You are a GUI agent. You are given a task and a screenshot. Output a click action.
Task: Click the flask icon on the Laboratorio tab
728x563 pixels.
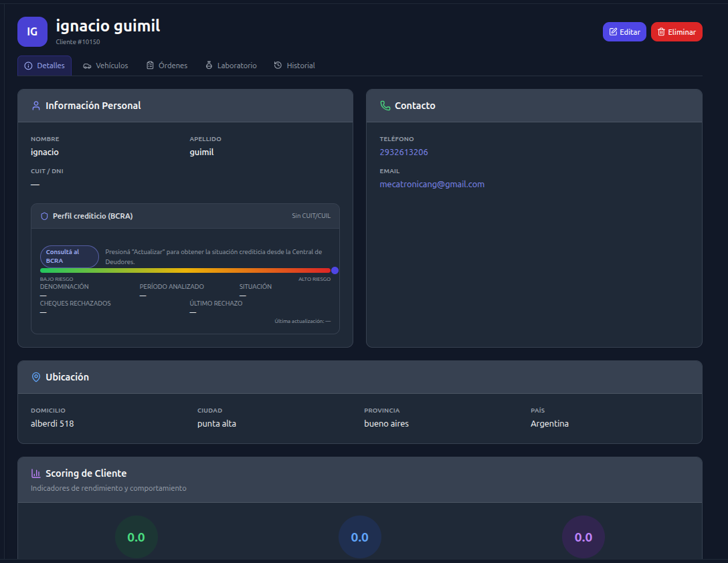pyautogui.click(x=209, y=66)
